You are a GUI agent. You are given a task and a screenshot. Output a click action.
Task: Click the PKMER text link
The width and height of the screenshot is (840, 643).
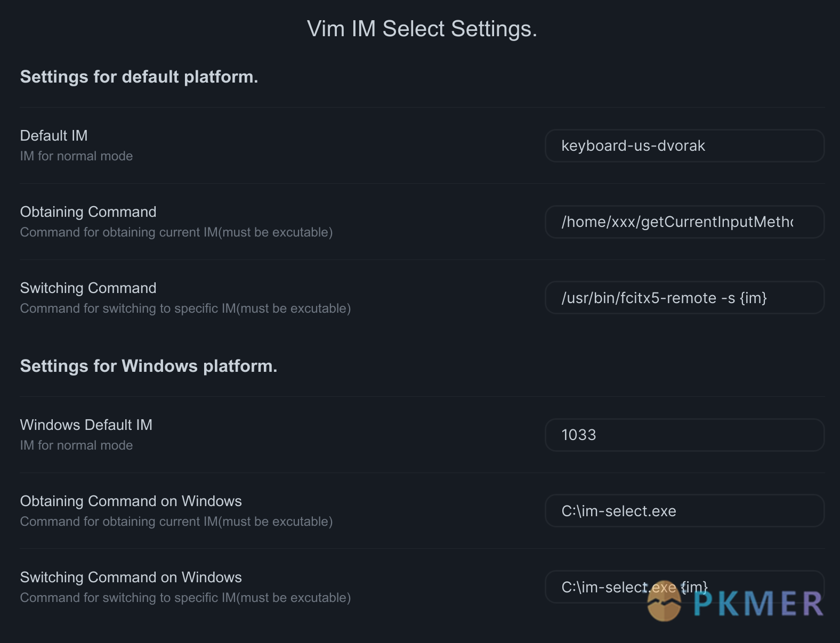point(757,603)
